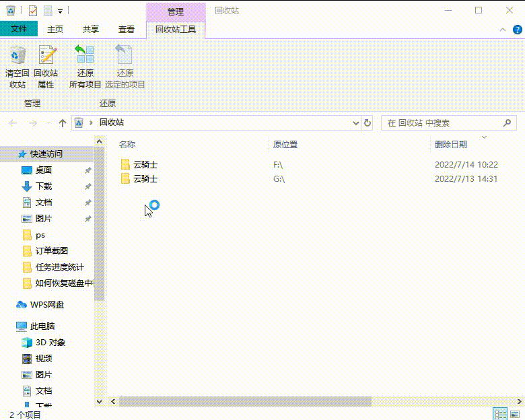This screenshot has height=420, width=525.
Task: Sort by 名称 column header
Action: (x=127, y=144)
